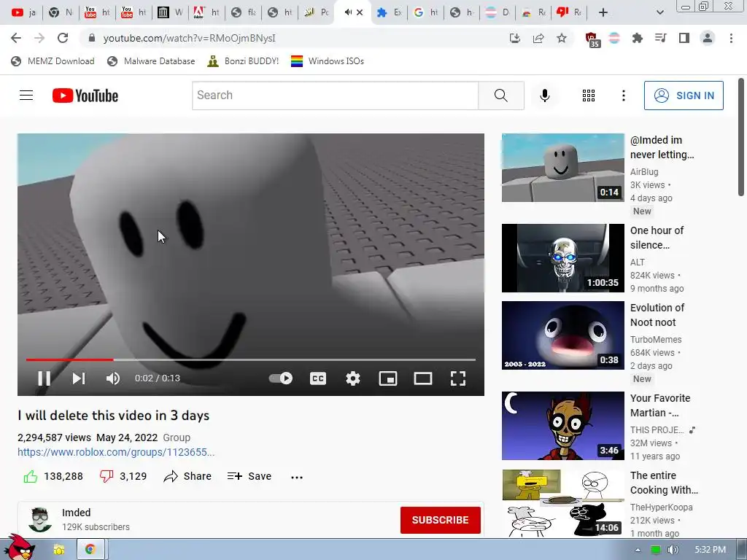
Task: Switch to the first YouTube tab labeled ja
Action: point(23,12)
